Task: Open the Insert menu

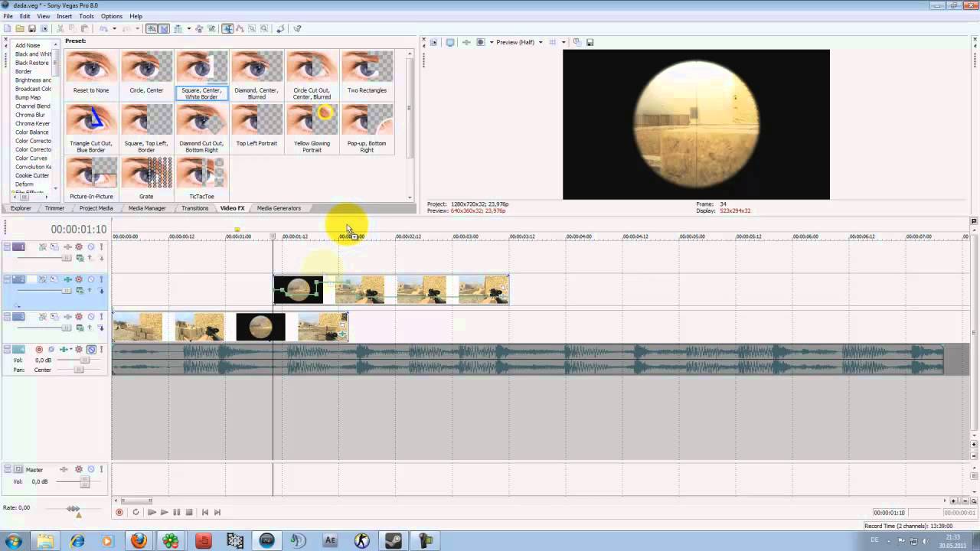Action: point(64,16)
